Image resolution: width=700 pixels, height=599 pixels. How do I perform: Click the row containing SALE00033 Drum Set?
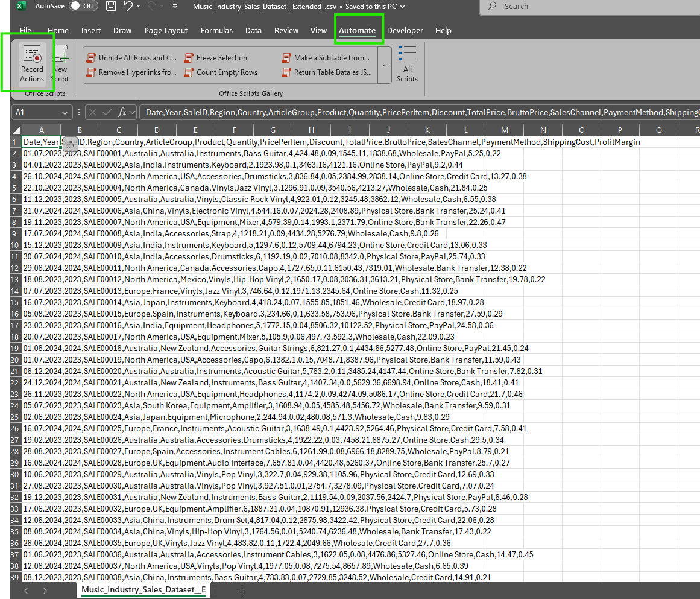coord(259,521)
